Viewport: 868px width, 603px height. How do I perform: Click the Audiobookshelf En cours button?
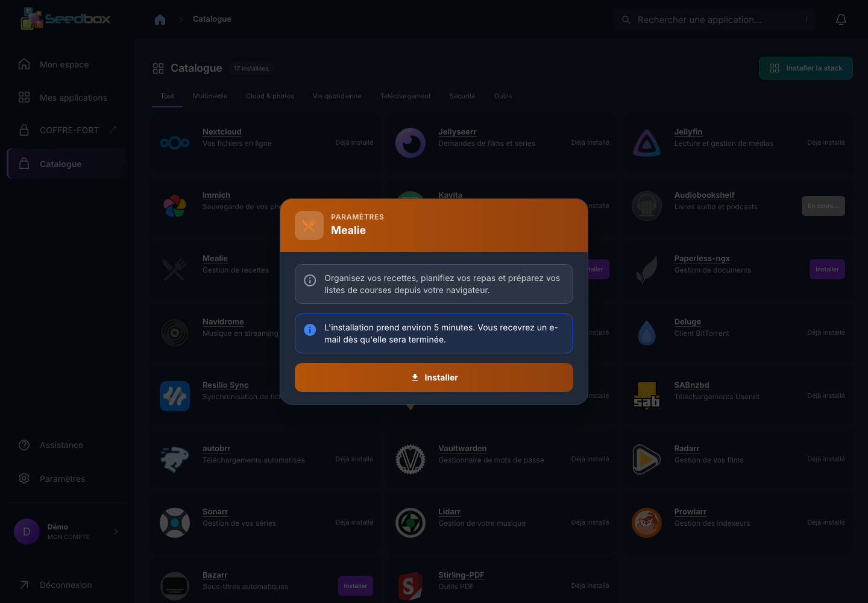click(x=823, y=206)
